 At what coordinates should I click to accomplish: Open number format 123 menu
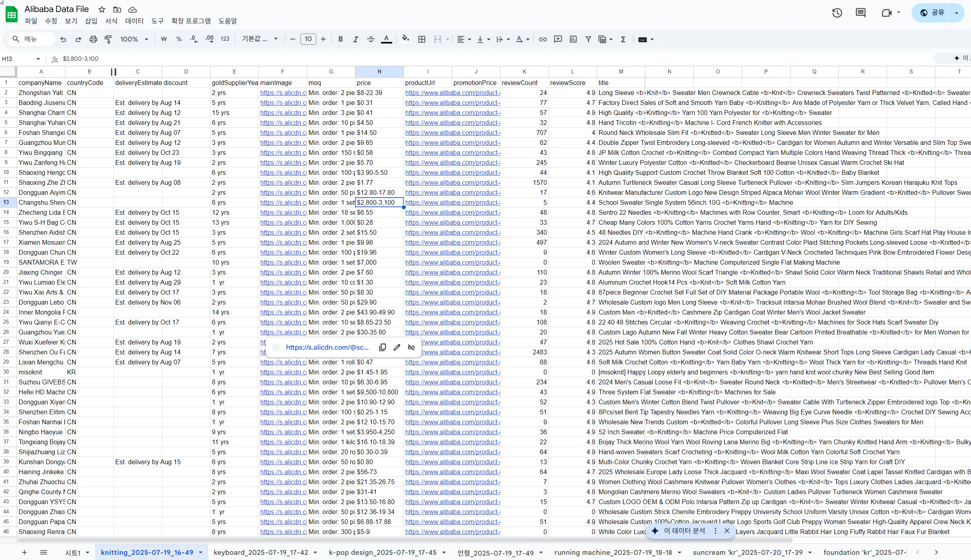[x=225, y=39]
